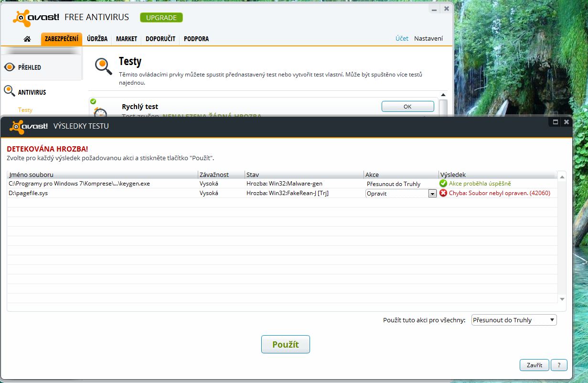The image size is (588, 383).
Task: Click Hrozba: Win32:FakeRean-J [Trj] cell
Action: [x=288, y=193]
